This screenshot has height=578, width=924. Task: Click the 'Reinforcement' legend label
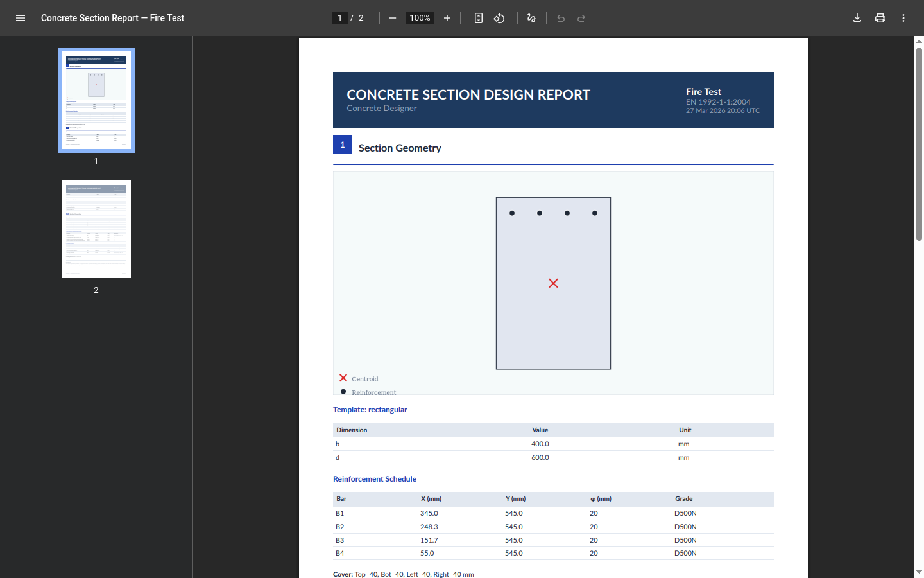[374, 392]
